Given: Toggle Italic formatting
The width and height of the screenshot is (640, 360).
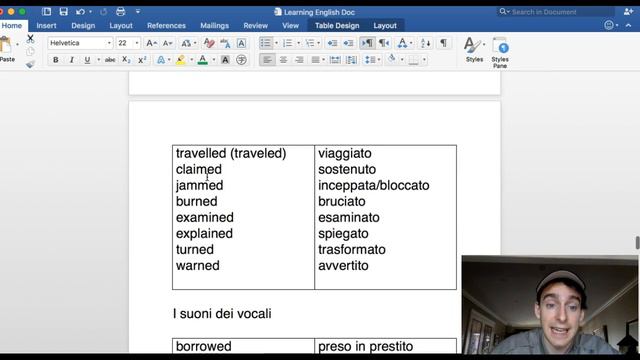Looking at the screenshot, I should [71, 60].
